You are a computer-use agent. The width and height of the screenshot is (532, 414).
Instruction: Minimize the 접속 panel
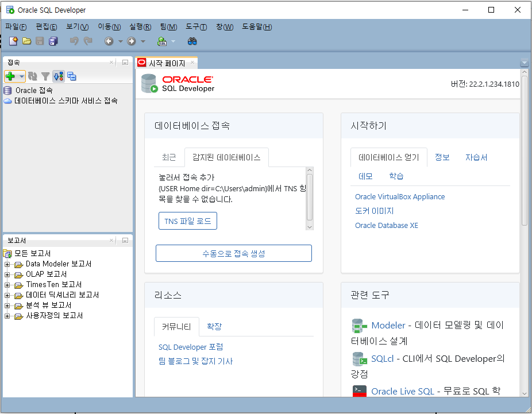(125, 63)
